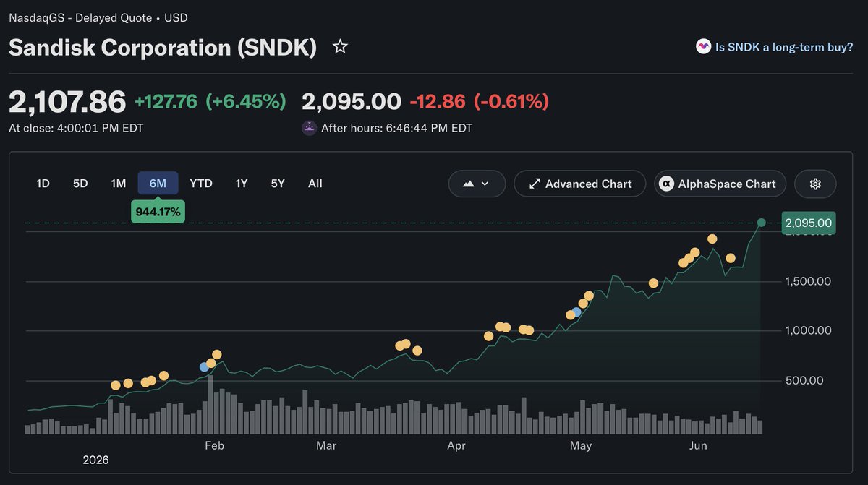
Task: Select the 1D time range
Action: (x=43, y=184)
